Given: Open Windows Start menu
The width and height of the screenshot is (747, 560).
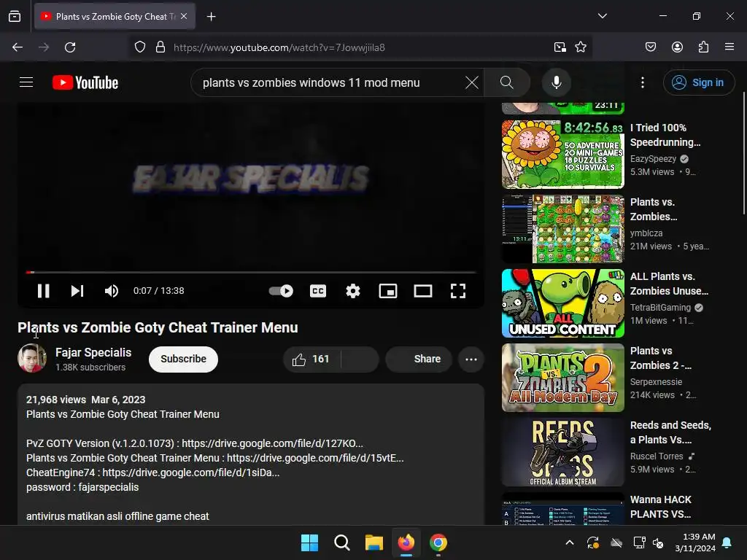Looking at the screenshot, I should click(309, 542).
